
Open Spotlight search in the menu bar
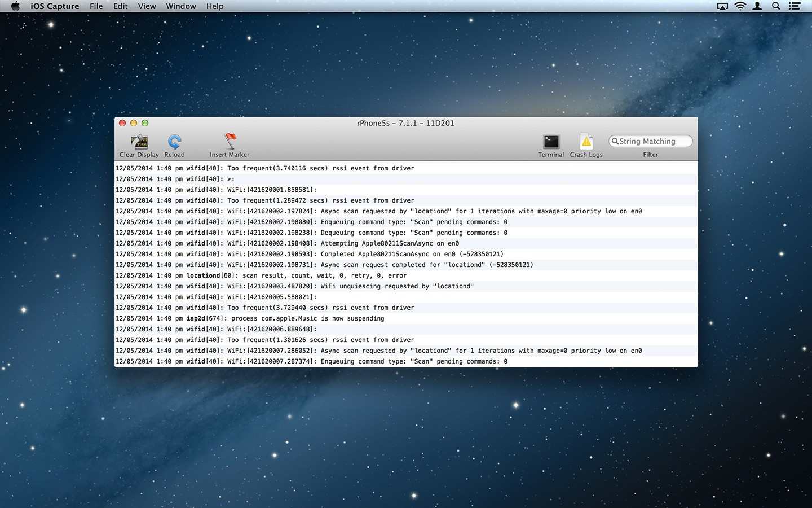coord(776,6)
